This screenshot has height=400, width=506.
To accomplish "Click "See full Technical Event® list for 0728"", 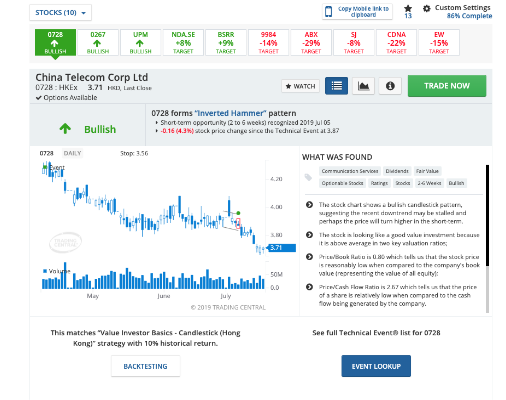I will pos(376,333).
